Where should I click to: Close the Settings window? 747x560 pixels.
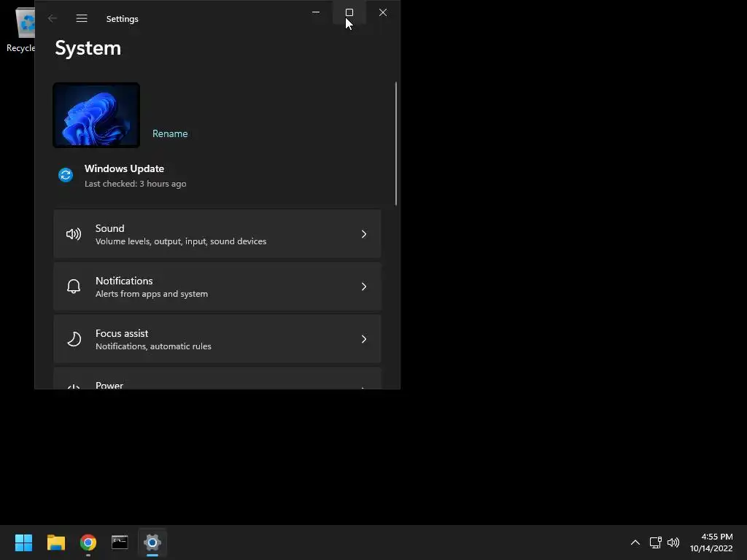tap(383, 12)
